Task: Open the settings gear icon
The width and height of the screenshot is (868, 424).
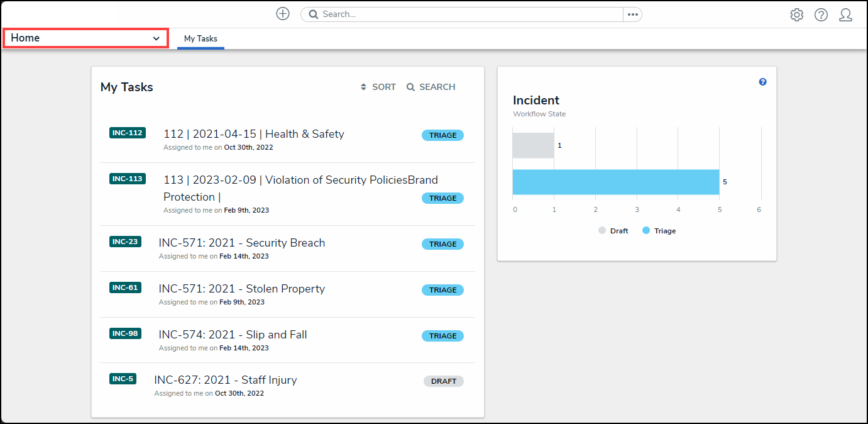Action: click(796, 15)
